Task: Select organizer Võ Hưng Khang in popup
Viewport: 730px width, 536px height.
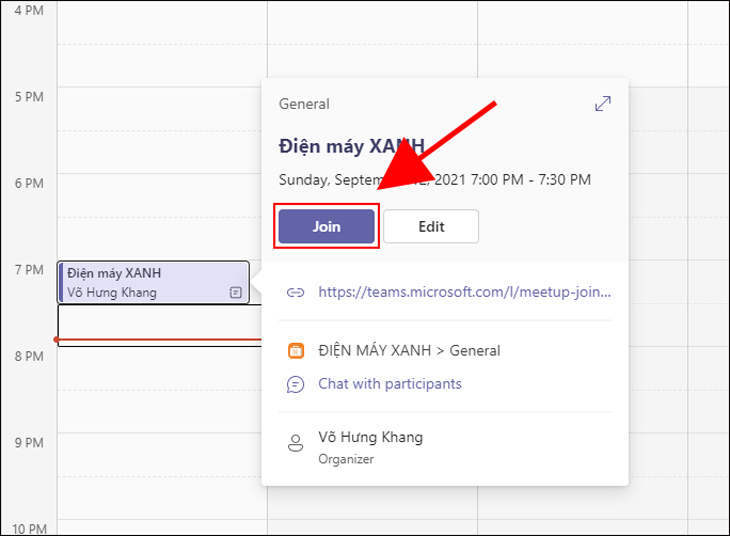Action: click(x=371, y=437)
